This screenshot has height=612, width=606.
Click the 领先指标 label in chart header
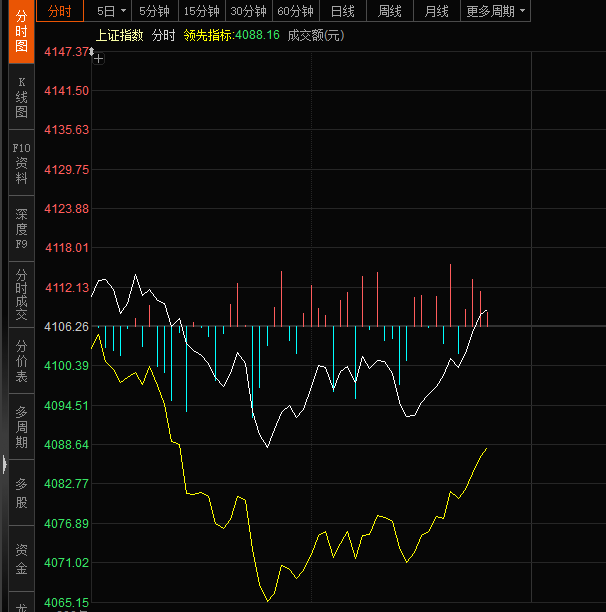click(208, 35)
